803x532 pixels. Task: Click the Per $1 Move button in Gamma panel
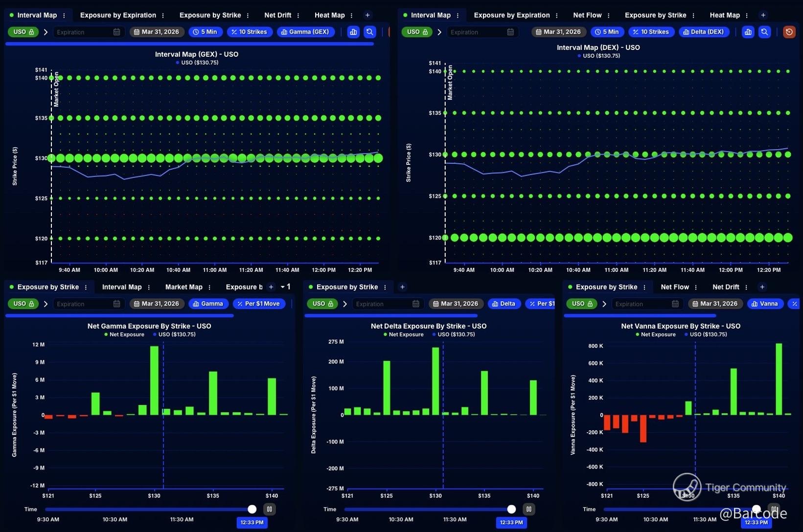pyautogui.click(x=259, y=304)
